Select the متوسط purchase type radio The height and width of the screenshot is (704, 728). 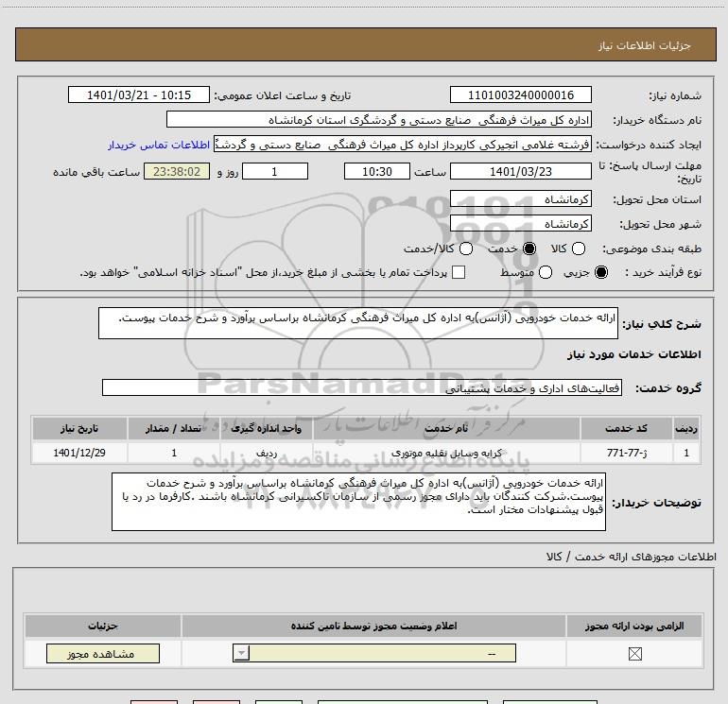[x=546, y=272]
